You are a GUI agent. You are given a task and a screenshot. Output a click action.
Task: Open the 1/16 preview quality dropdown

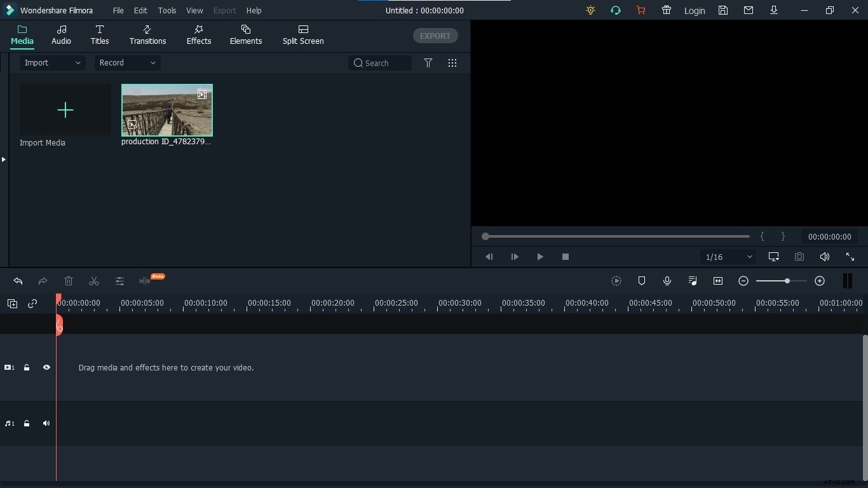[727, 257]
